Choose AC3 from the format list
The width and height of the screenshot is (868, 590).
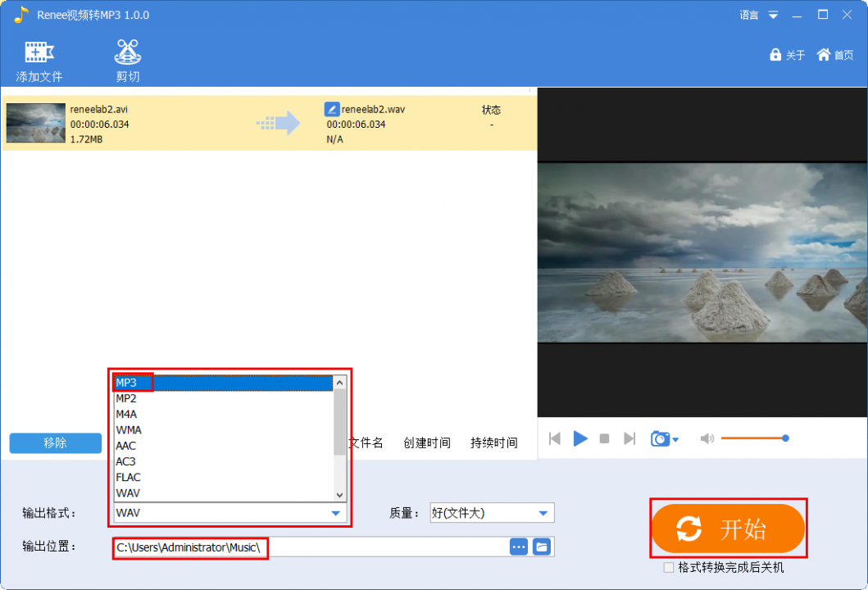[x=223, y=461]
